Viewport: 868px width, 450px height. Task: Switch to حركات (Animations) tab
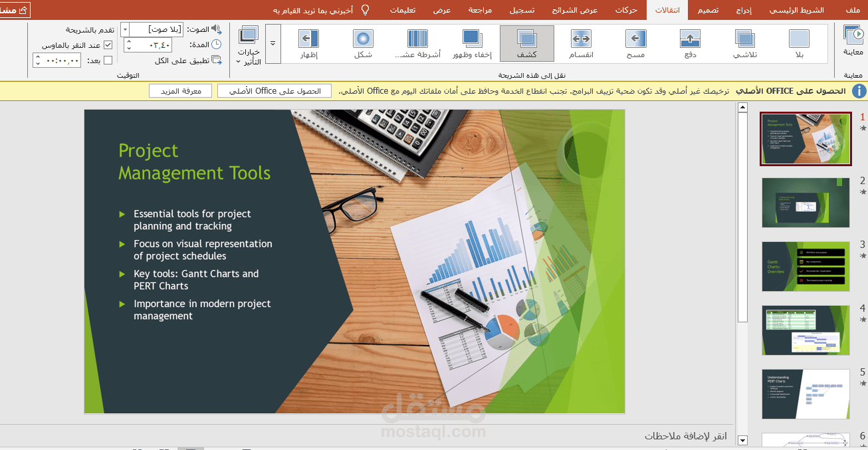coord(626,10)
